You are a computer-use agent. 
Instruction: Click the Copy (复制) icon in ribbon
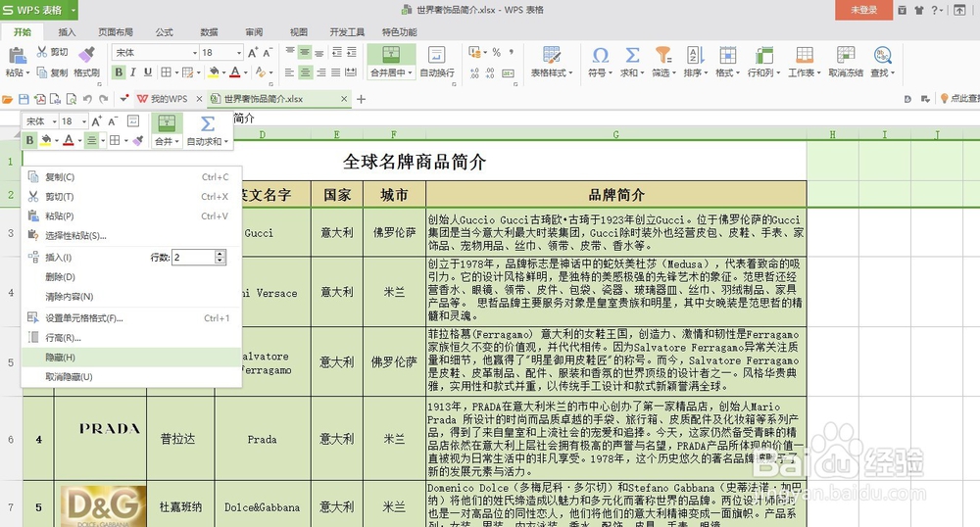click(x=42, y=72)
